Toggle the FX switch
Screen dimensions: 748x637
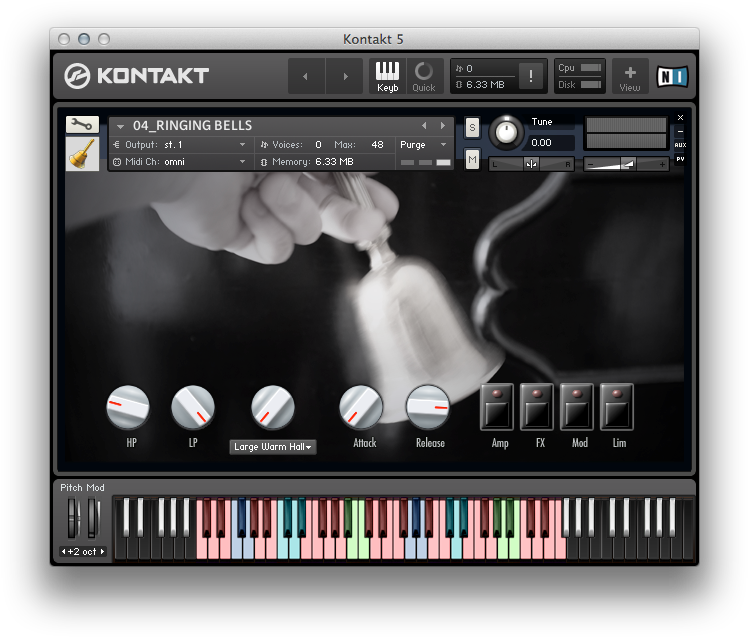pos(537,407)
